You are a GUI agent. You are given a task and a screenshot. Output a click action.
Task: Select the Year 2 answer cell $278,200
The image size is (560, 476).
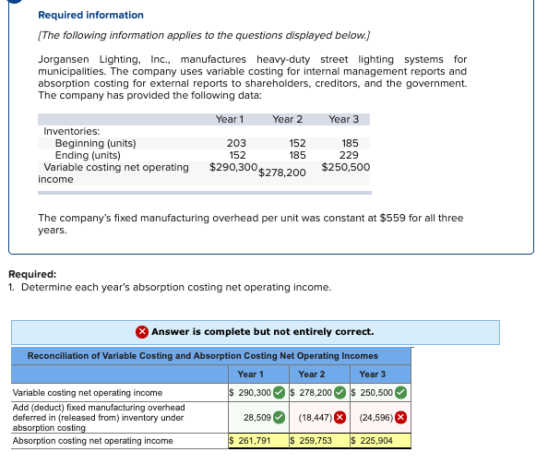(320, 393)
